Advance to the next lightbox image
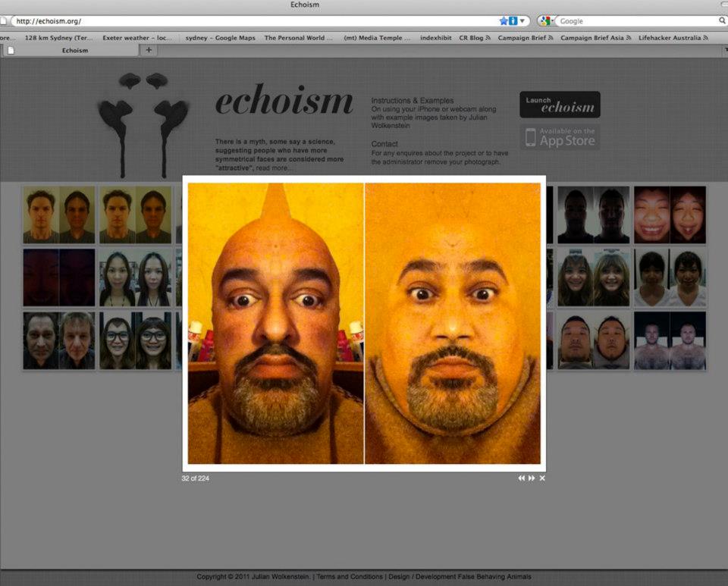 pyautogui.click(x=532, y=478)
